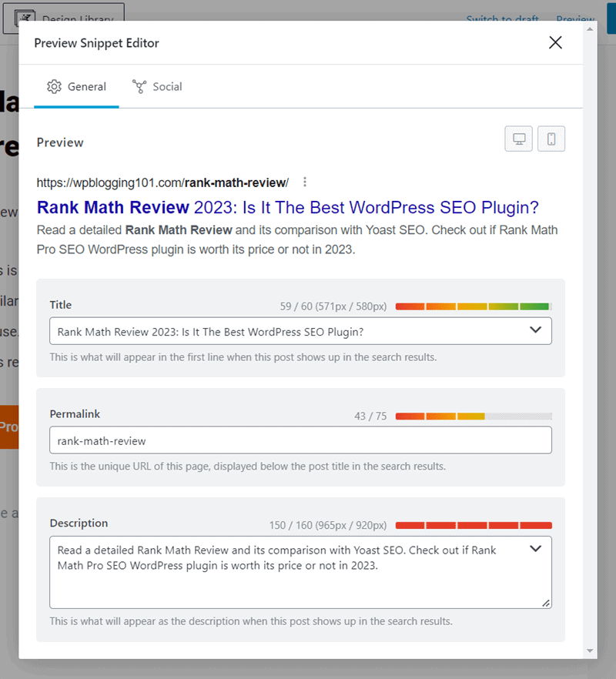Click the Rank Math Review preview title link
The image size is (616, 679).
coord(288,207)
